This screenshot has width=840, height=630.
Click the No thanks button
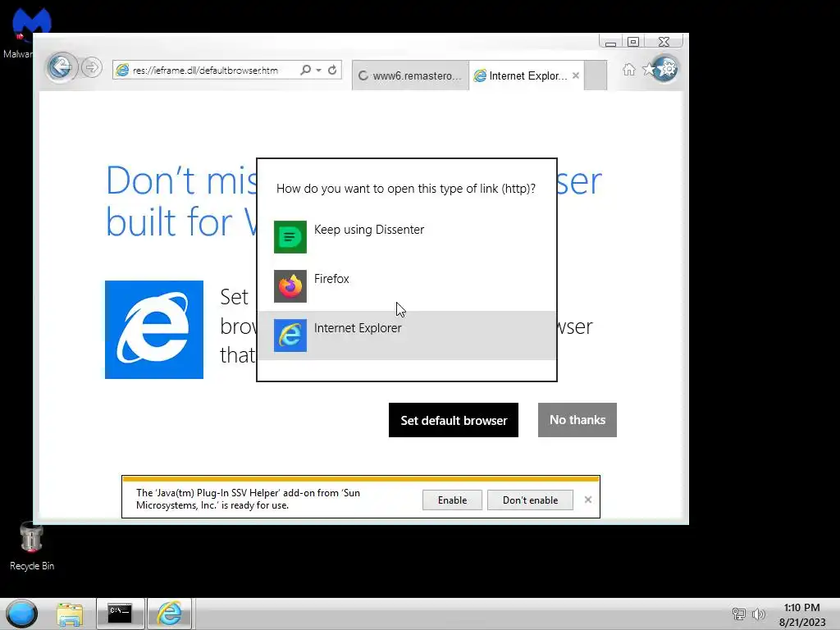(x=577, y=420)
